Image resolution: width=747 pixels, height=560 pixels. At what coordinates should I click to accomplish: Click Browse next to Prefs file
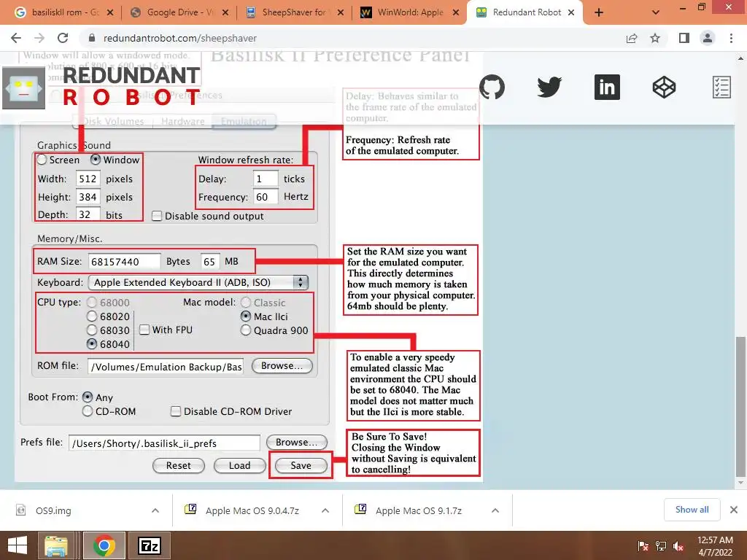296,442
